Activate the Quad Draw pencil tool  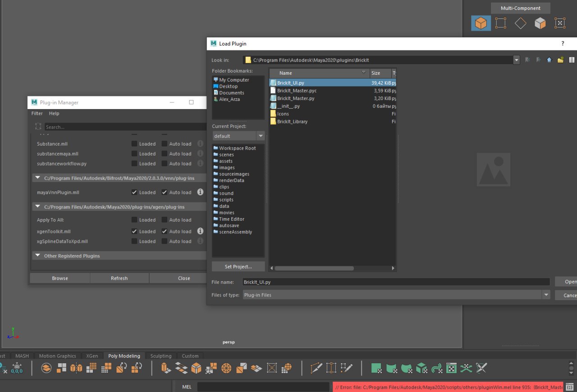(346, 368)
